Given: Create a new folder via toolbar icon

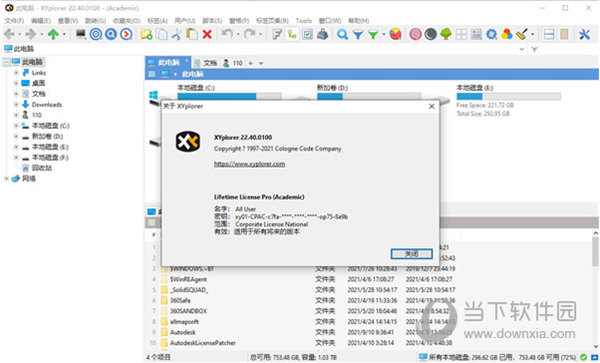Looking at the screenshot, I should click(146, 34).
